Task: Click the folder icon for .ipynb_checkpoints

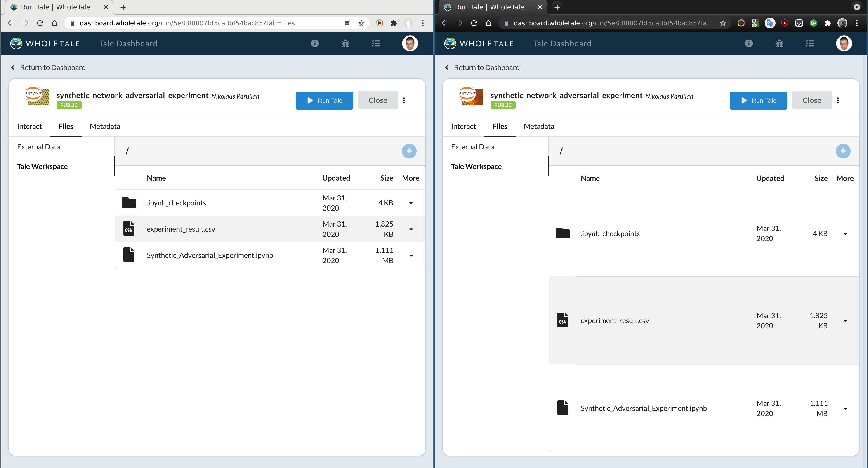Action: pyautogui.click(x=129, y=202)
